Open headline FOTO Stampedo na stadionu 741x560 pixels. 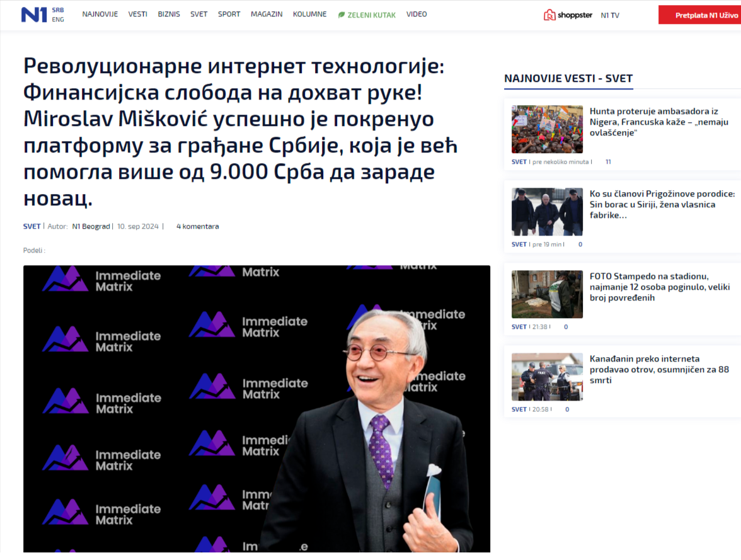coord(660,287)
